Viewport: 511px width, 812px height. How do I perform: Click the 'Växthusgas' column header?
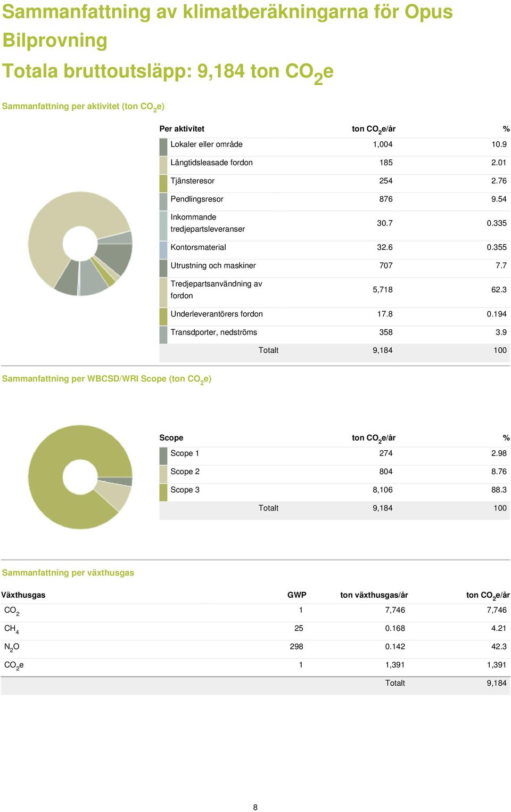23,595
